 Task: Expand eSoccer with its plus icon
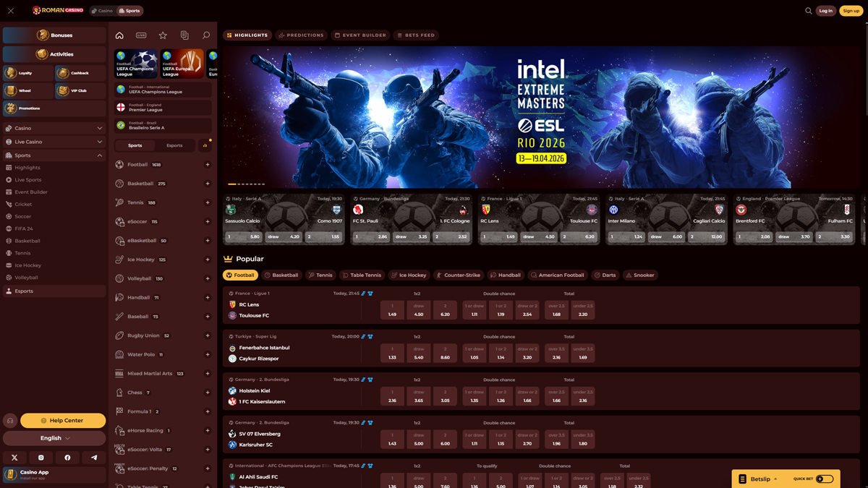click(208, 222)
